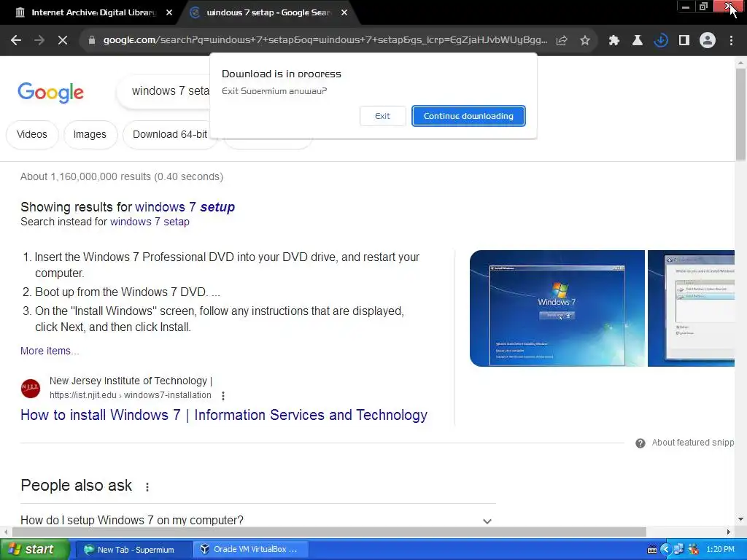Open More items link
Image resolution: width=747 pixels, height=560 pixels.
tap(50, 351)
